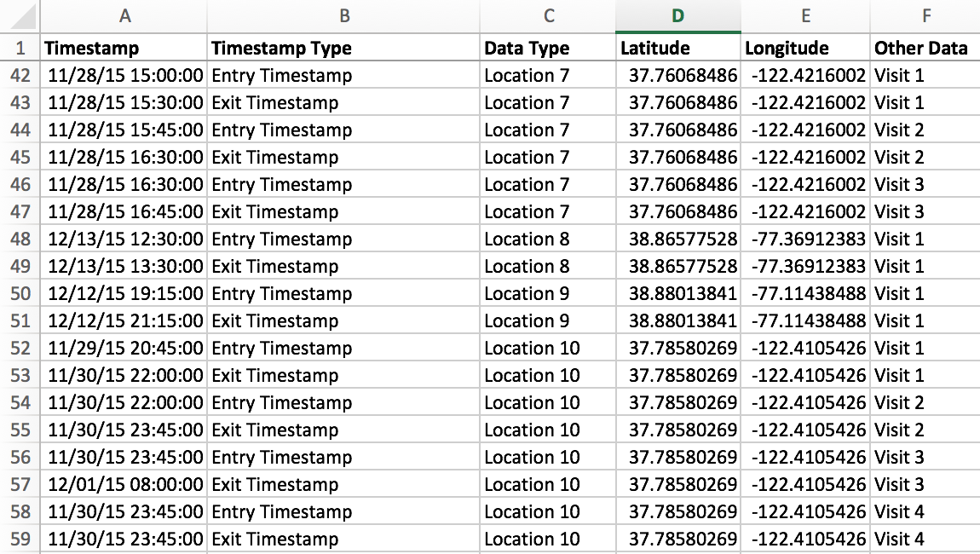The height and width of the screenshot is (554, 980).
Task: Select Entry Timestamp cell in row 42
Action: pyautogui.click(x=343, y=75)
